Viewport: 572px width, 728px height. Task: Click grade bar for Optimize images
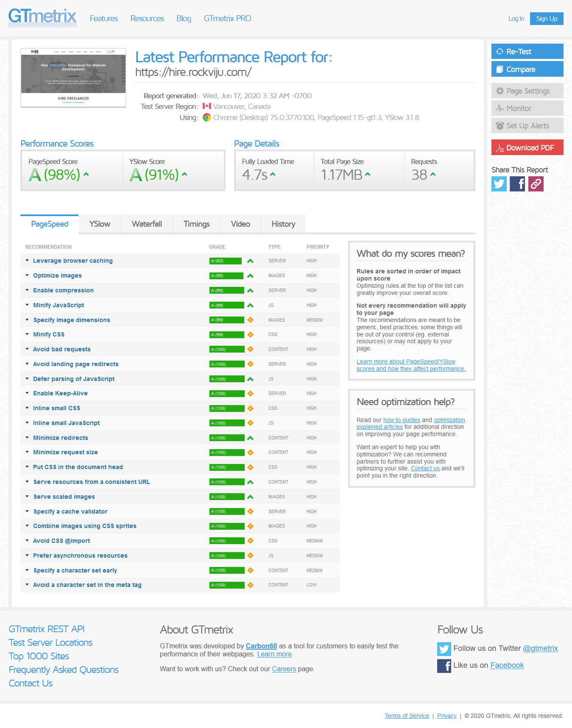(227, 276)
